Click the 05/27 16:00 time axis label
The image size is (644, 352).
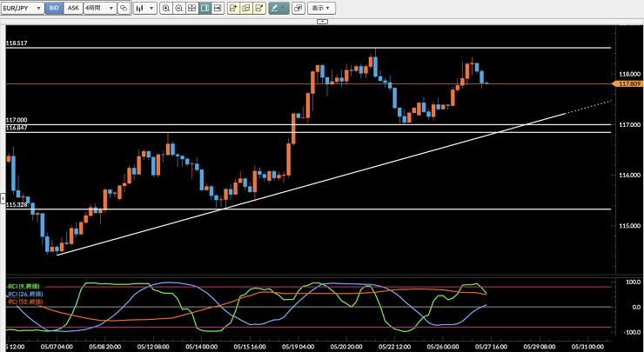pyautogui.click(x=492, y=347)
